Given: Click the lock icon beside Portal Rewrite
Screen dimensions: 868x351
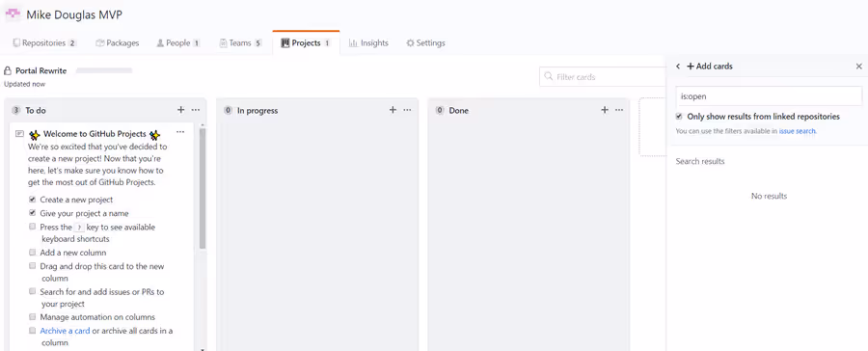Looking at the screenshot, I should pos(8,70).
